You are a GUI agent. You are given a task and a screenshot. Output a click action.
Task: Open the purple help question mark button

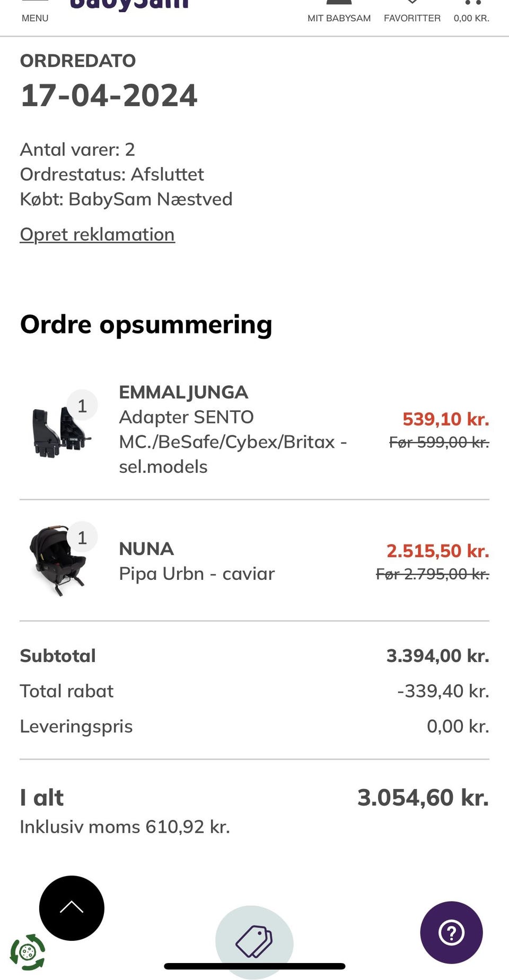tap(451, 932)
